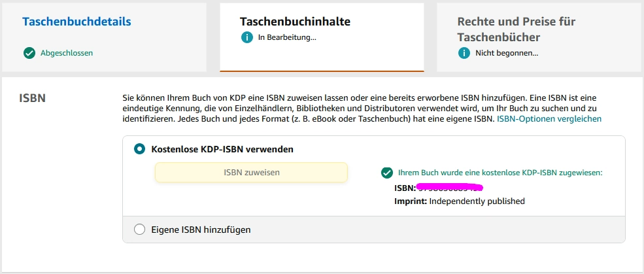
Task: Select the Kostenlose KDP-ISBN verwenden radio button
Action: tap(139, 149)
